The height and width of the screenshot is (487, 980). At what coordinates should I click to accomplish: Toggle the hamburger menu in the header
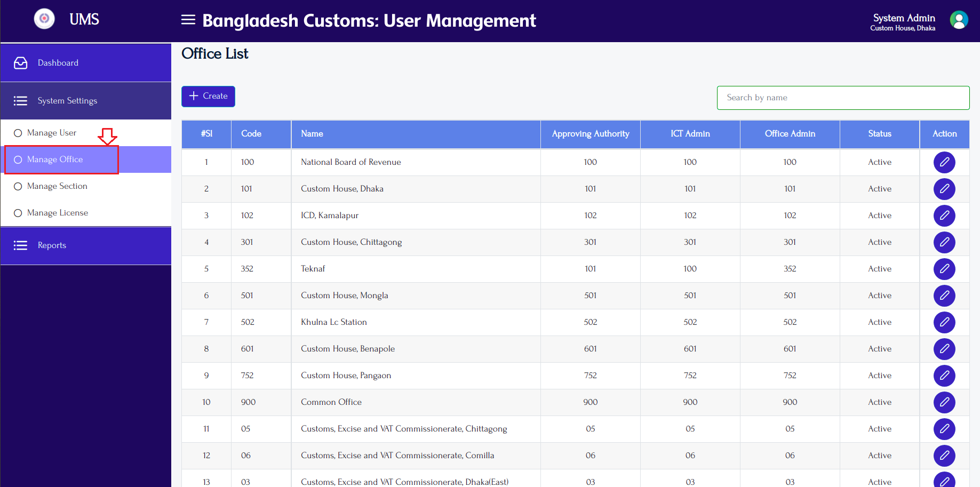188,20
